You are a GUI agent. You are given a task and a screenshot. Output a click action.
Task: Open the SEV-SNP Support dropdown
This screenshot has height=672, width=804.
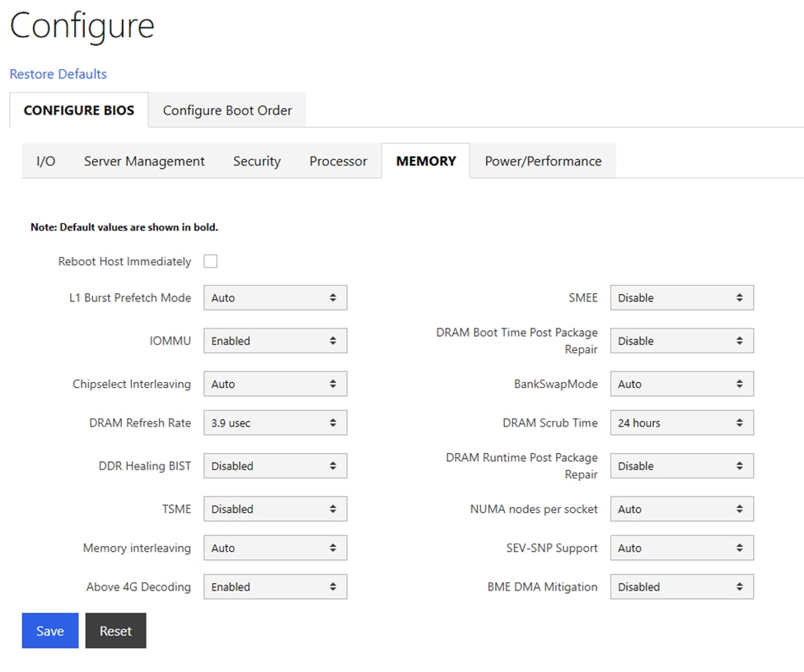[x=681, y=548]
